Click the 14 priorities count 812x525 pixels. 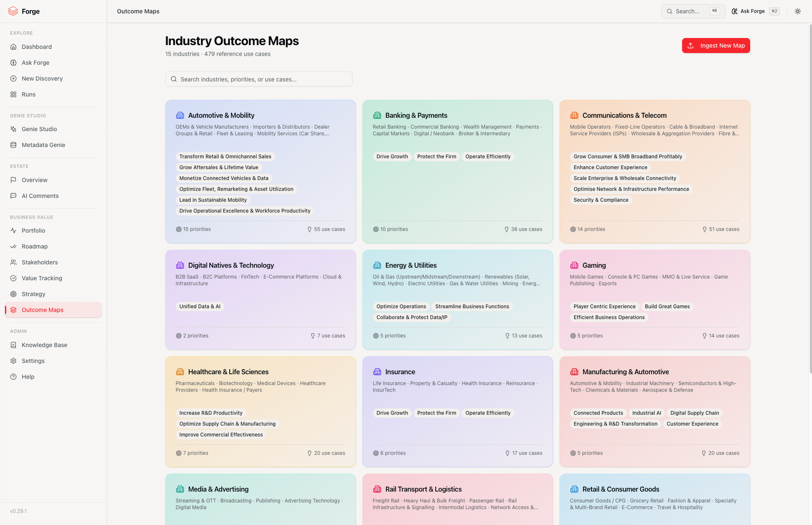point(588,229)
